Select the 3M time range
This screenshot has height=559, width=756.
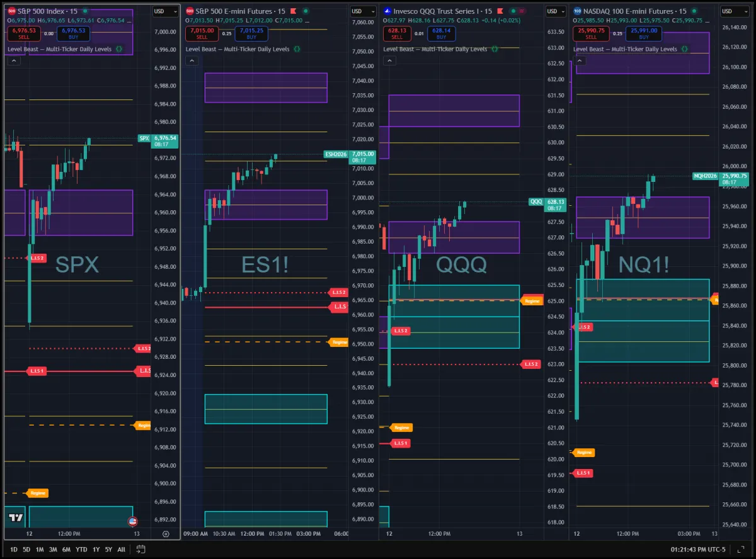[x=53, y=550]
